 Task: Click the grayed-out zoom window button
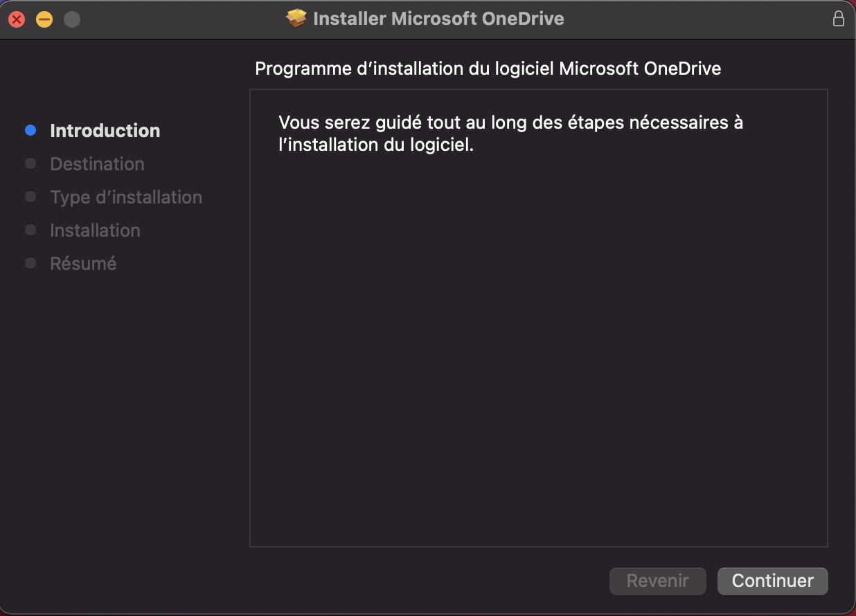click(x=72, y=19)
